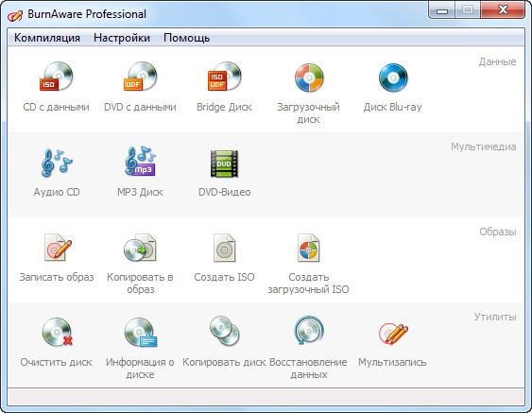Open the Восстановление данных recovery icon
Viewport: 532px width, 413px height.
[x=308, y=331]
